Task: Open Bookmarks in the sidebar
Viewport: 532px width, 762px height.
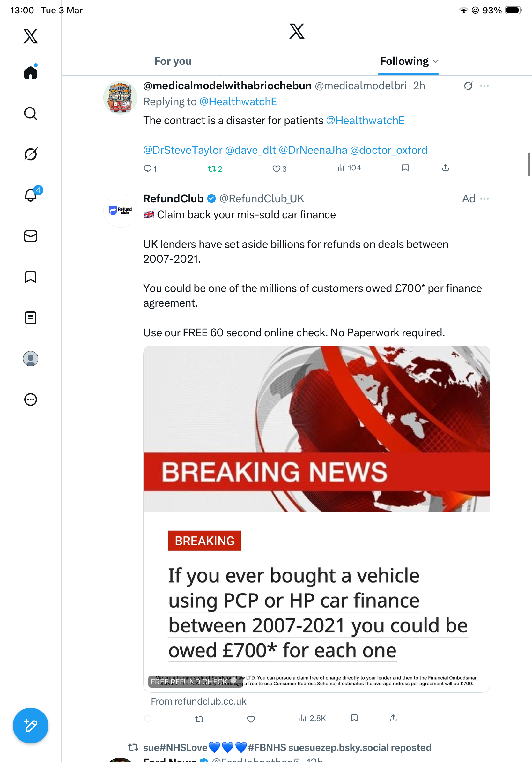Action: (31, 277)
